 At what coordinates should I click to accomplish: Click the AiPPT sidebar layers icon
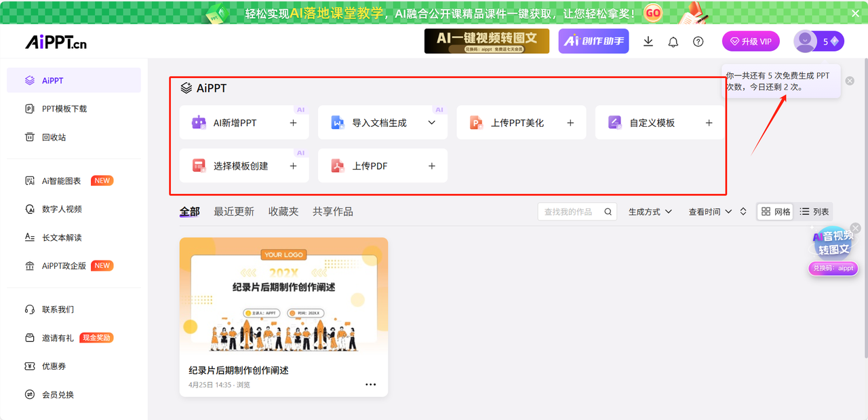click(29, 80)
